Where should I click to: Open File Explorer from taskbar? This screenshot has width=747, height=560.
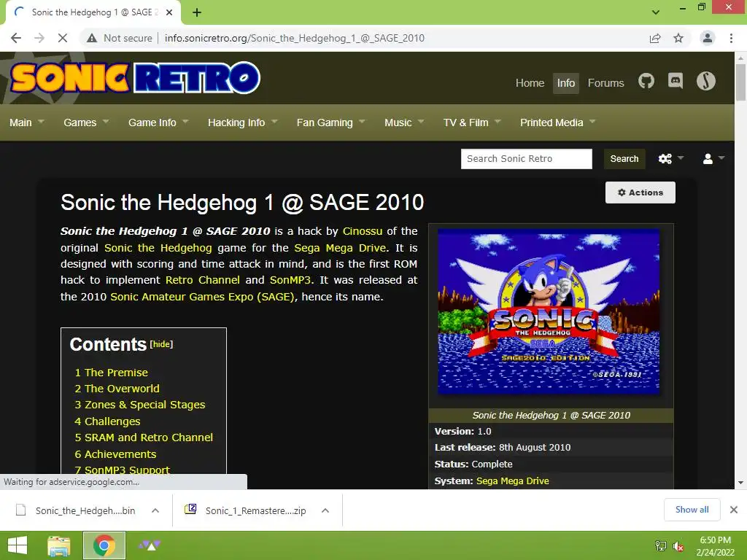pos(59,545)
